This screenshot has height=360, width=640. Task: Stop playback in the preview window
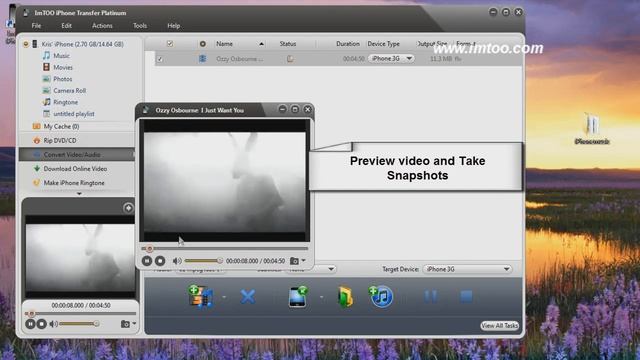pyautogui.click(x=160, y=261)
